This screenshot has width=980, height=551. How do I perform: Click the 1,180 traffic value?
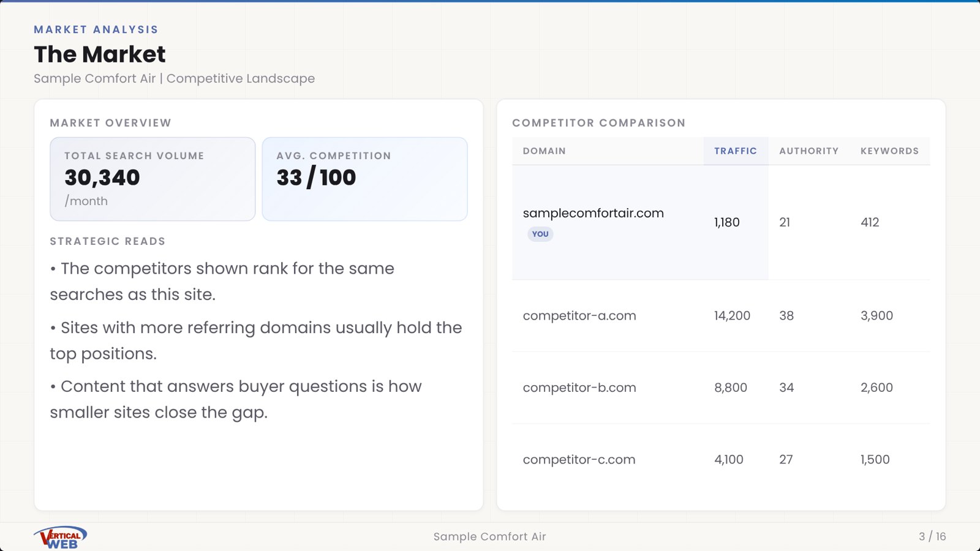[727, 222]
